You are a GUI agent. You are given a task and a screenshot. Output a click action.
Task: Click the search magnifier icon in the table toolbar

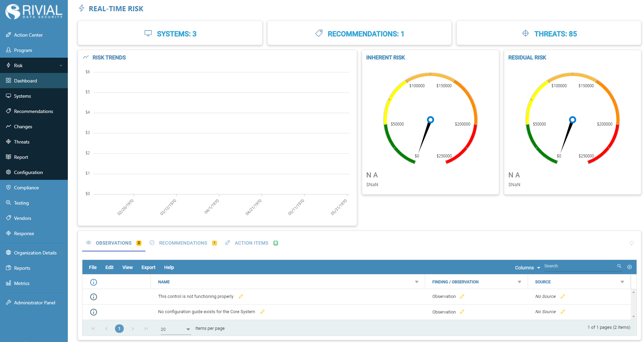[x=619, y=266]
